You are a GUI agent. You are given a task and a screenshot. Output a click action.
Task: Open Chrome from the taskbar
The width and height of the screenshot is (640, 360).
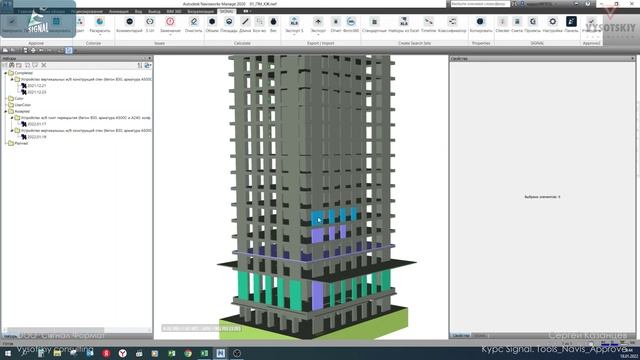[x=188, y=353]
